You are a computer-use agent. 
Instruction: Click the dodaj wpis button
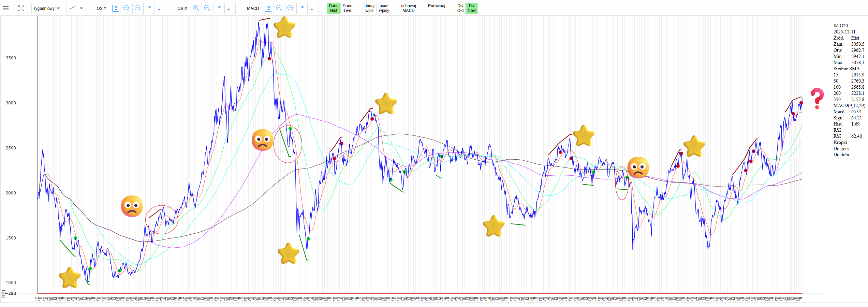pos(369,8)
